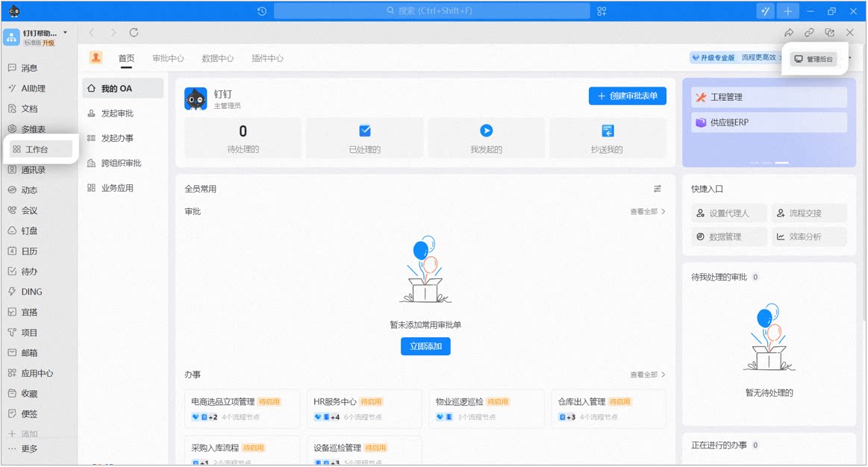Click 设置代理人 shortcut
The height and width of the screenshot is (467, 868).
tap(729, 213)
